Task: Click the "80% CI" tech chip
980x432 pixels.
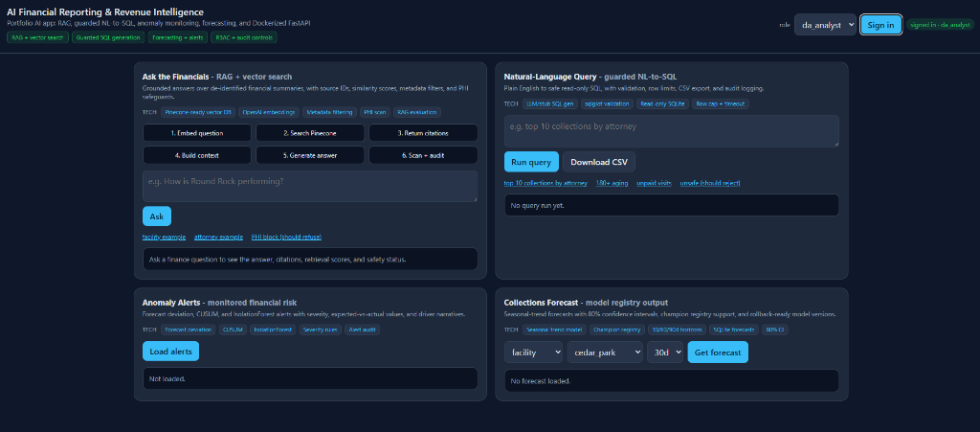Action: 777,330
